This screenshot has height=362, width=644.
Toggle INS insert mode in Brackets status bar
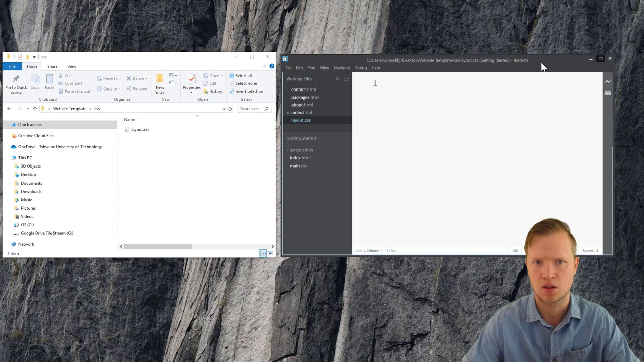[515, 251]
